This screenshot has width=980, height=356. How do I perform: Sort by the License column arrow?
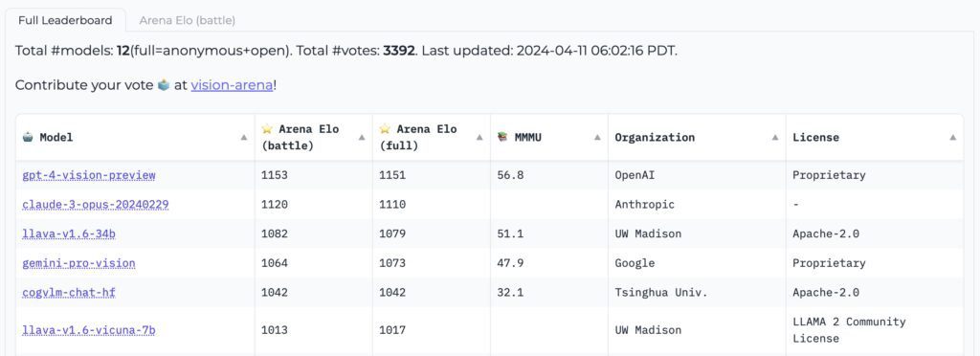click(952, 138)
